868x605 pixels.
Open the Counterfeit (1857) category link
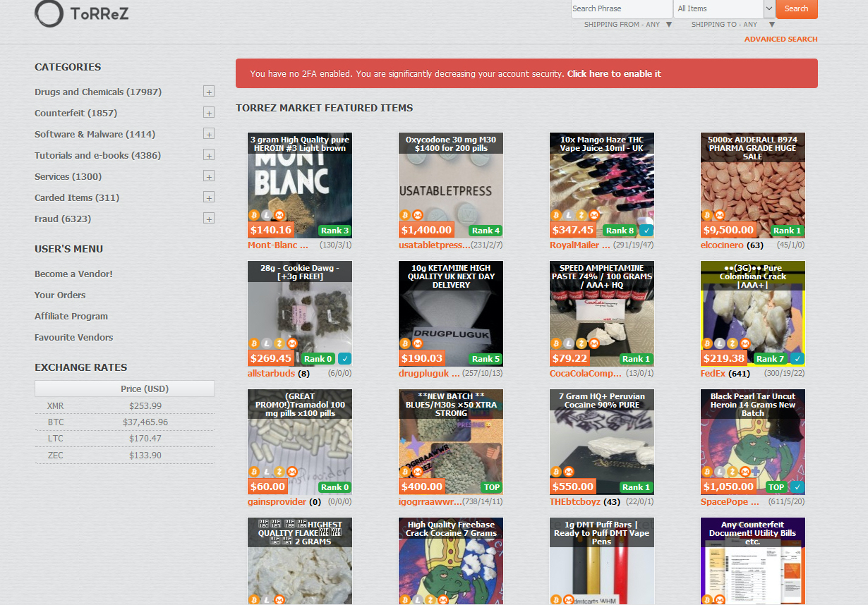pyautogui.click(x=76, y=113)
